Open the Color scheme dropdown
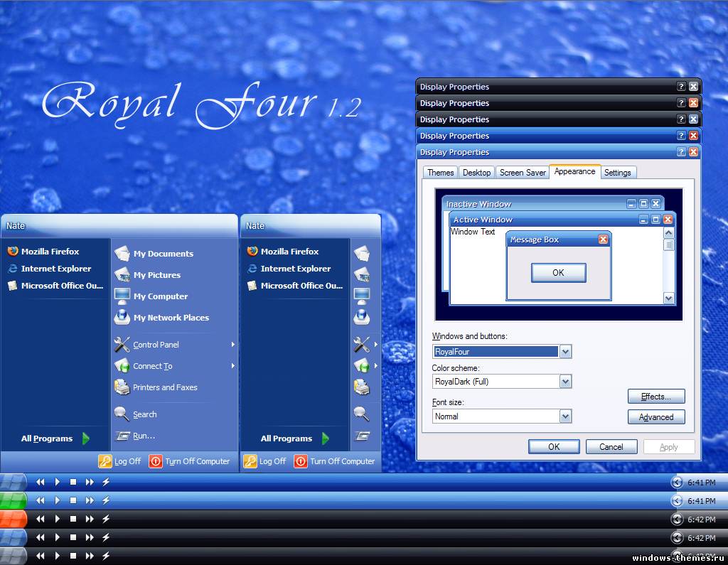This screenshot has height=565, width=728. point(565,382)
